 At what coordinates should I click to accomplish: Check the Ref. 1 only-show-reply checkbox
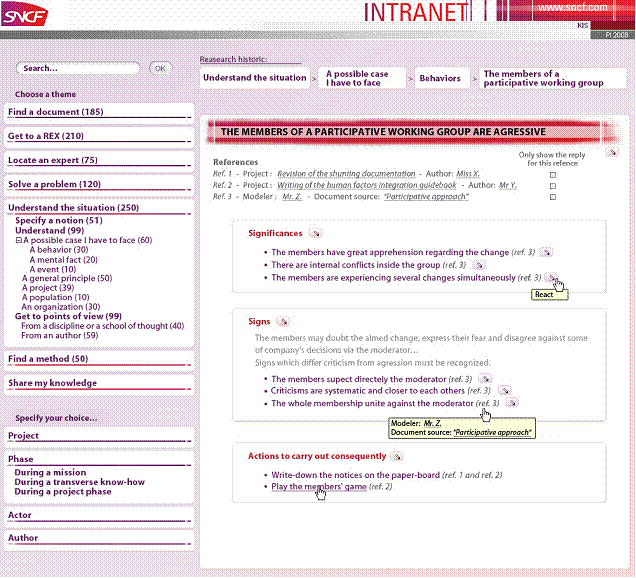pyautogui.click(x=553, y=175)
